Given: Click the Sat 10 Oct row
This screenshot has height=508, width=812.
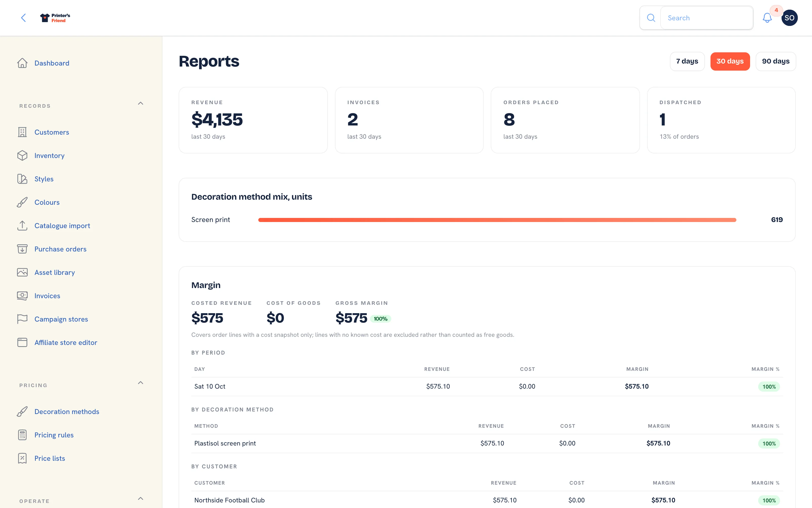Looking at the screenshot, I should click(x=487, y=386).
